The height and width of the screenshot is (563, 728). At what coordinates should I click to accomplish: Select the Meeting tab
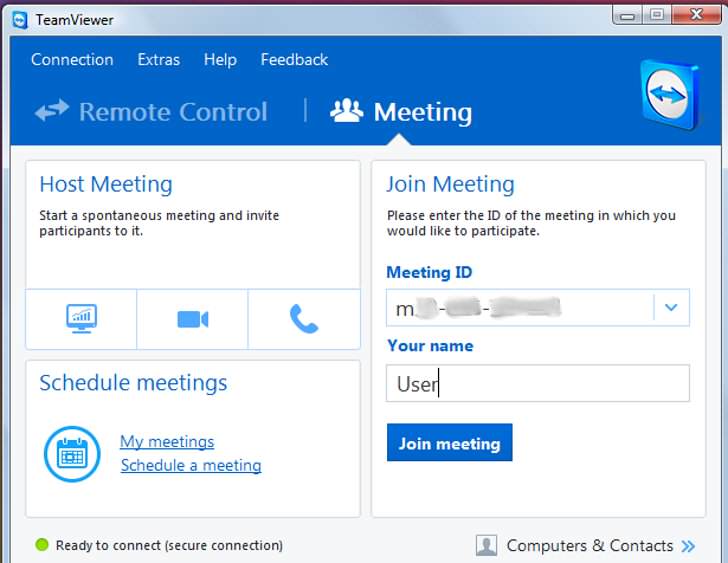(401, 111)
